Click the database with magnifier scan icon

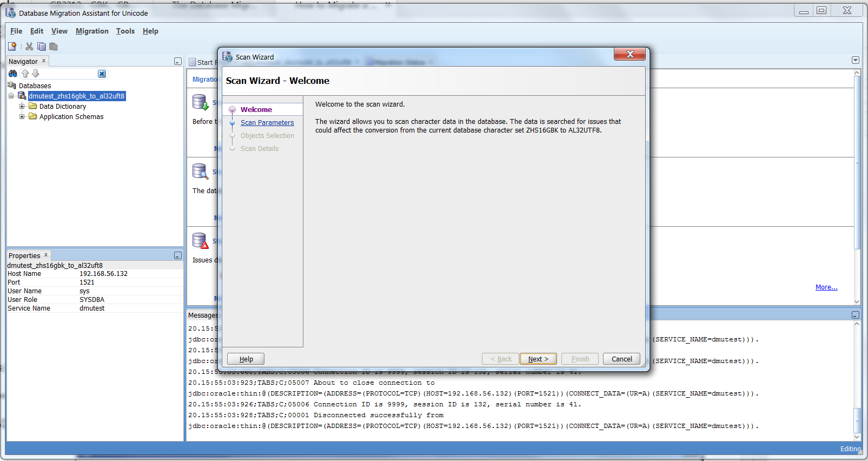tap(201, 172)
